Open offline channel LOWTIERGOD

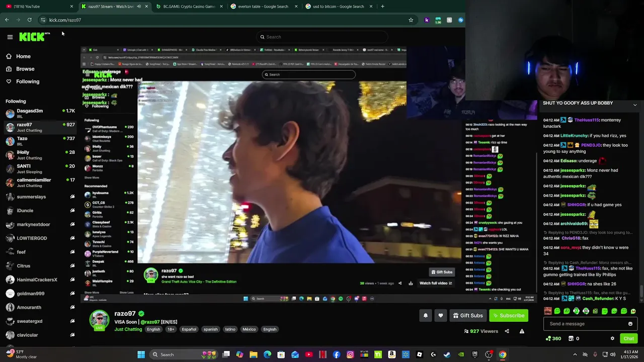[x=40, y=238]
